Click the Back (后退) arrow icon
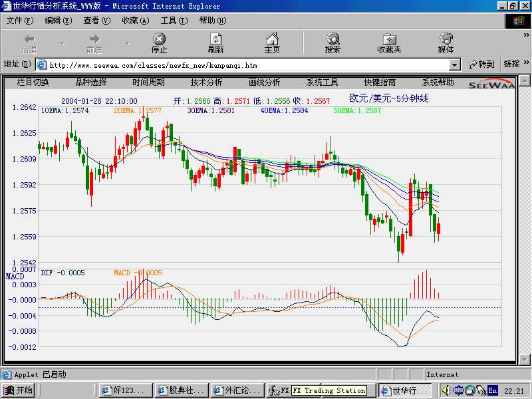532x399 pixels. click(29, 39)
